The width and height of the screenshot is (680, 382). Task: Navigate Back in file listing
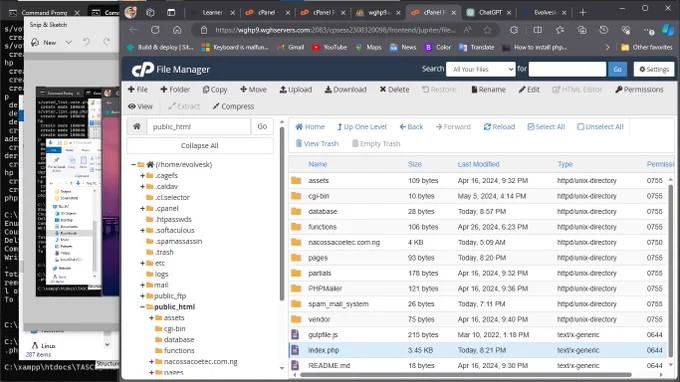[411, 127]
